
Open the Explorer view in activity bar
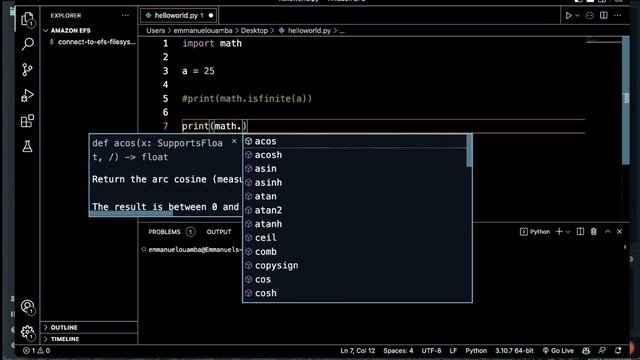click(27, 19)
